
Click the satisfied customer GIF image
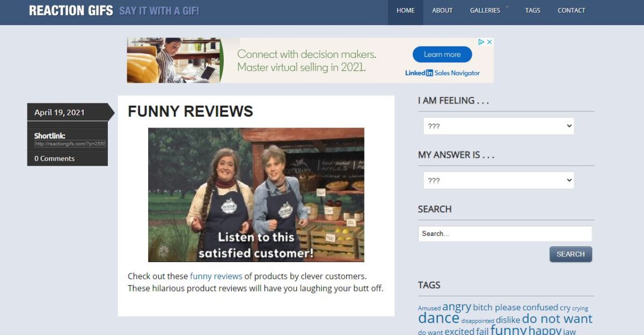pyautogui.click(x=256, y=195)
